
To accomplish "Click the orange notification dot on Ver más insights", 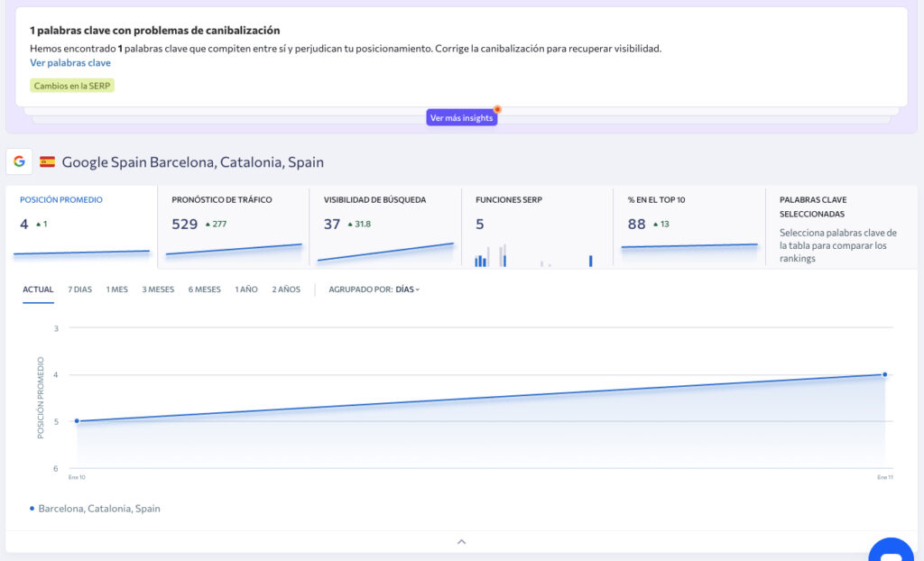I will [x=495, y=111].
